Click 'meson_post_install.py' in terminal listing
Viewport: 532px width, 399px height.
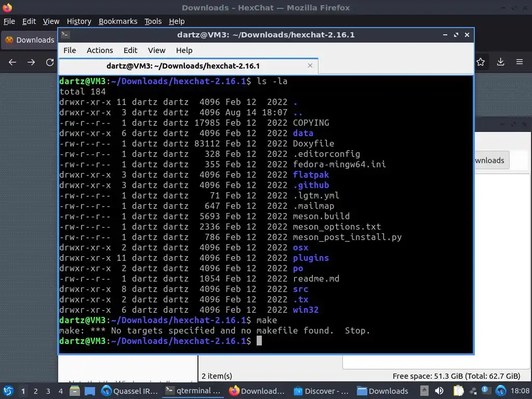347,237
